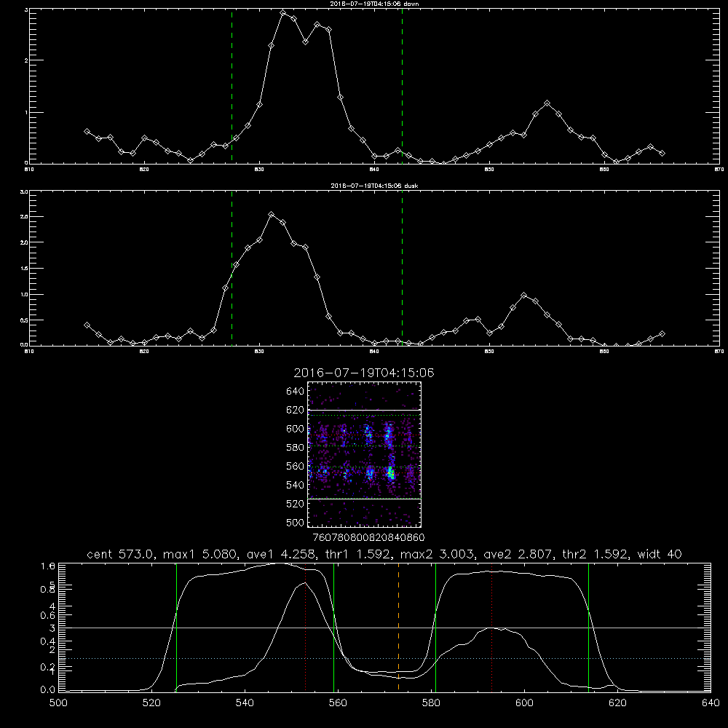This screenshot has width=728, height=728.
Task: Click y-axis label 540 beside the image panel
Action: (296, 485)
